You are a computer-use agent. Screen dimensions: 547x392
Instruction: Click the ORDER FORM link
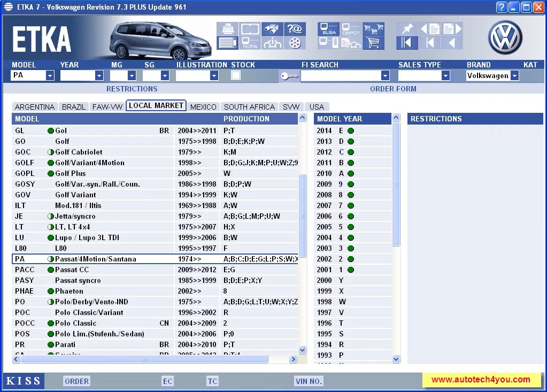pyautogui.click(x=393, y=89)
